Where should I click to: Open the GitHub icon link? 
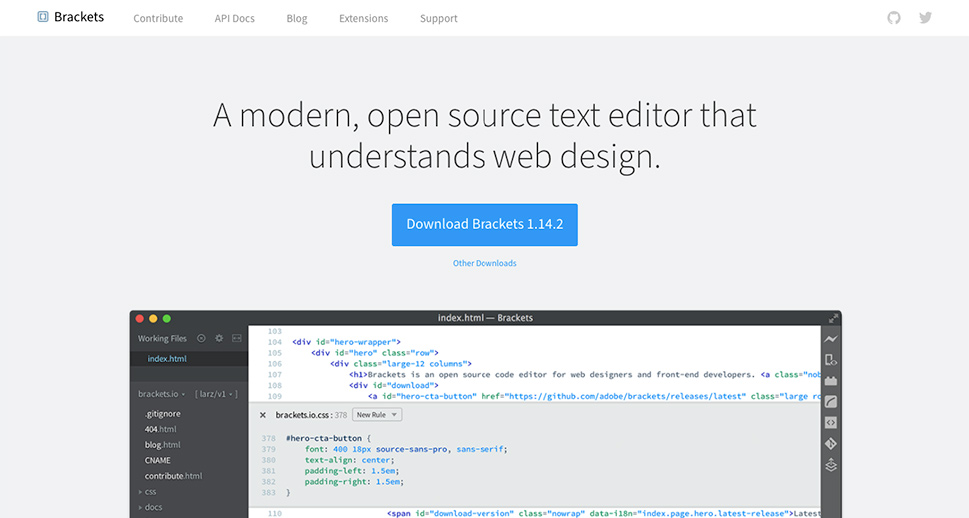point(894,18)
